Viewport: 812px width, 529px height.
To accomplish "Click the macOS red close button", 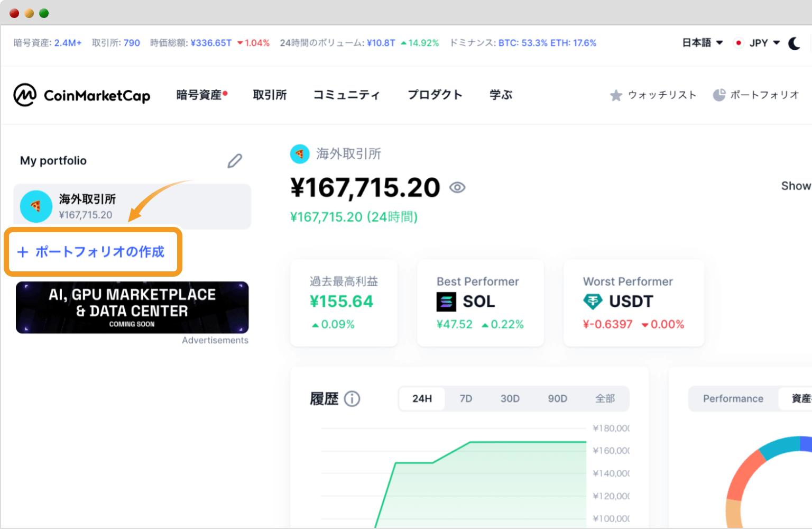I will (x=14, y=13).
